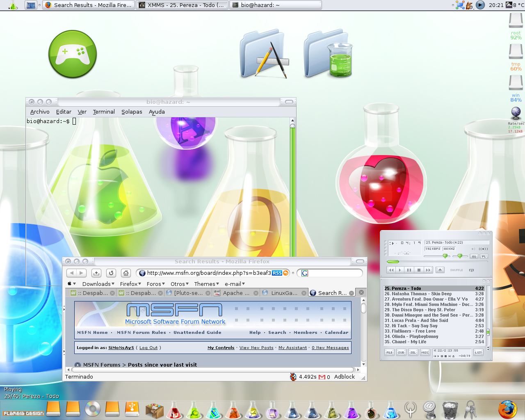
Task: Open the Google search engine selector icon
Action: pos(305,273)
